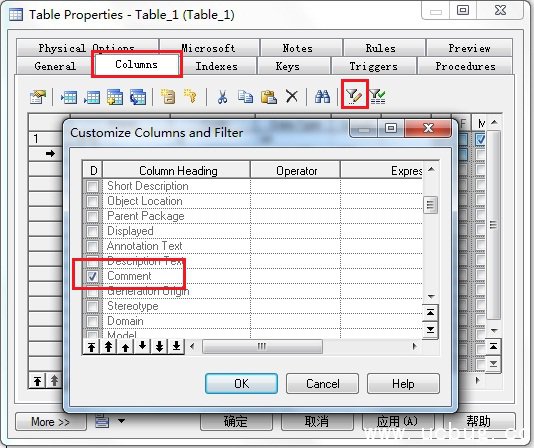Switch to the Keys tab
The width and height of the screenshot is (534, 448).
point(287,66)
